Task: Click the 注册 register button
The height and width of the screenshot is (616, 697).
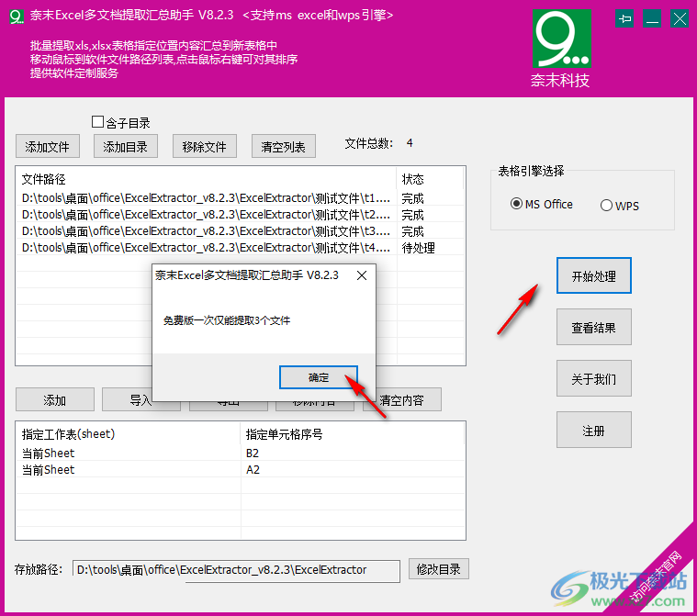Action: click(594, 431)
